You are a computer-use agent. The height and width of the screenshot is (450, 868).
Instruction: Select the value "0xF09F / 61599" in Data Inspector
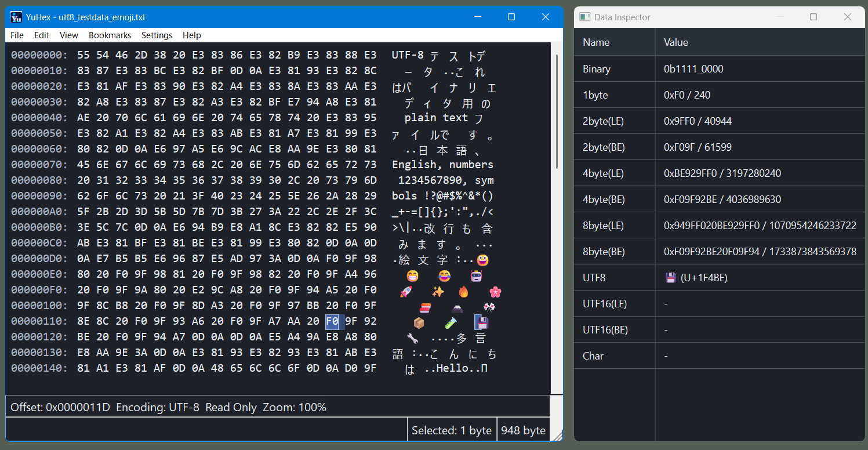point(698,147)
